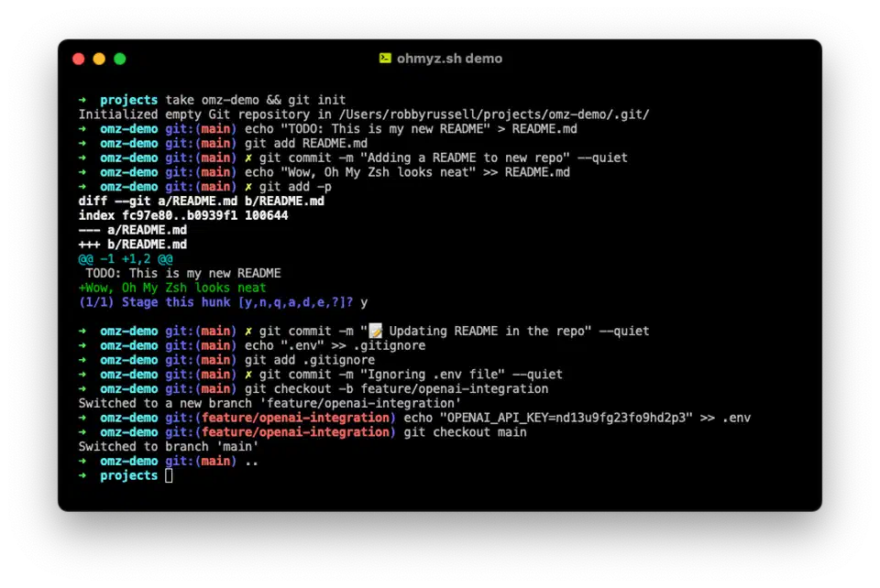Click the yellow minimize window button
Image resolution: width=880 pixels, height=588 pixels.
click(99, 59)
